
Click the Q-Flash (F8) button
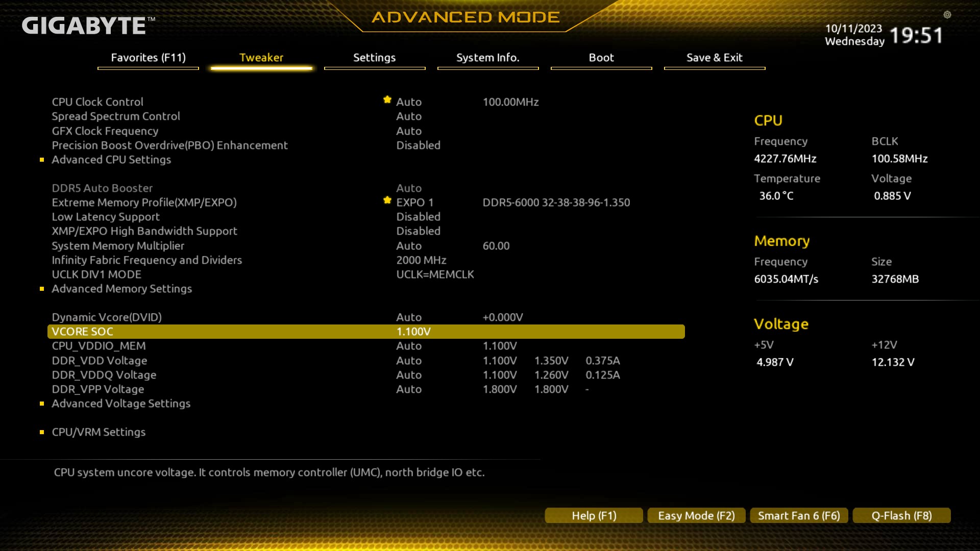click(x=901, y=516)
